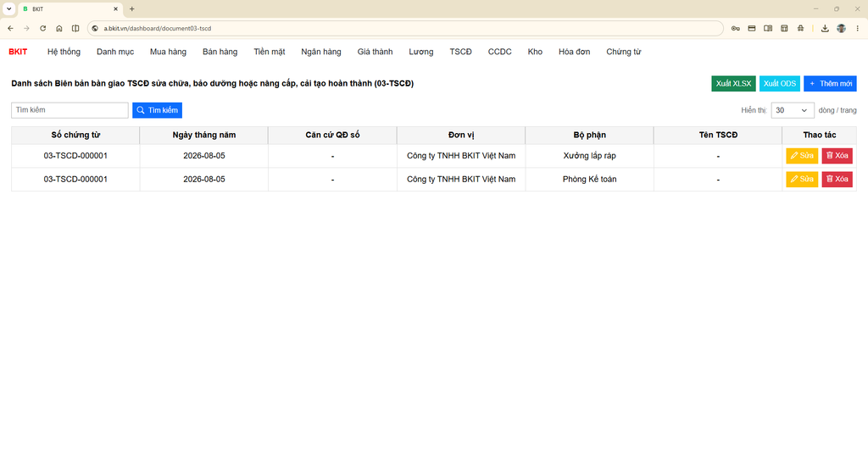Click the Bộ phận column header
The image size is (868, 466).
click(589, 135)
